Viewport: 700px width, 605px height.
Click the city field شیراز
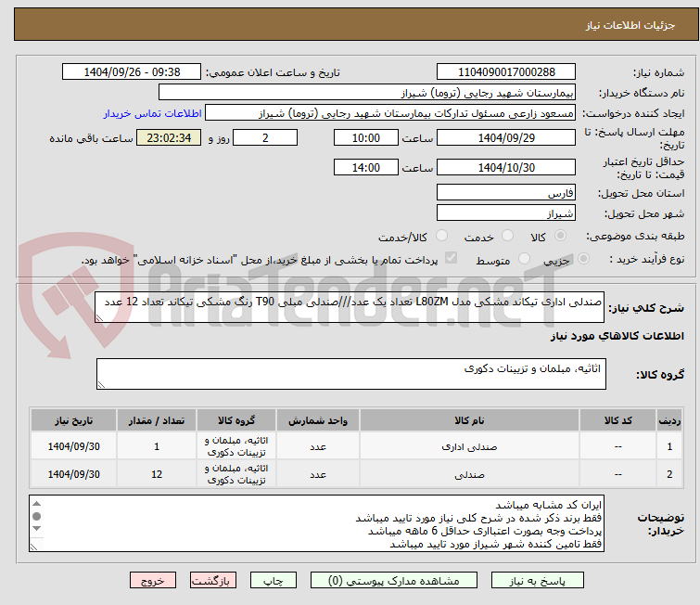point(506,213)
